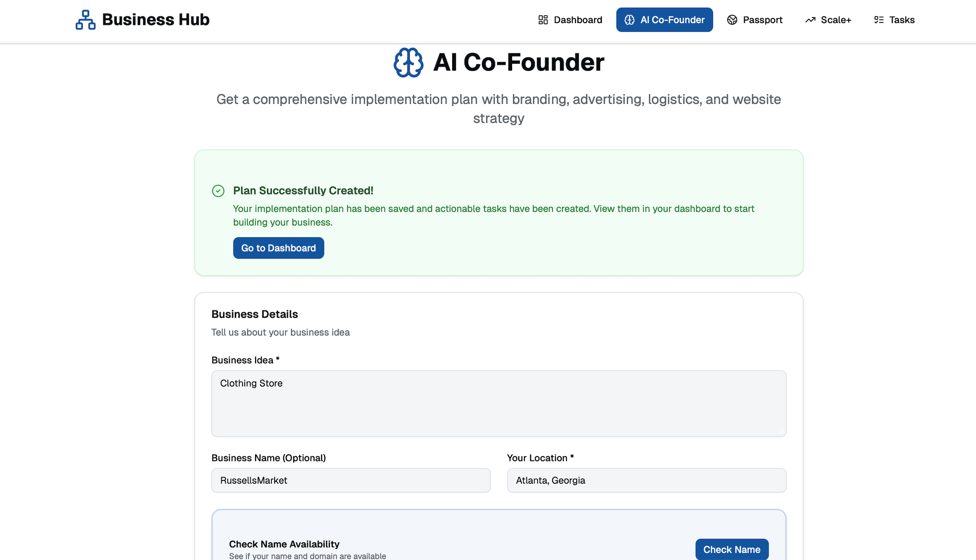Viewport: 976px width, 560px height.
Task: Click the Go to Dashboard button
Action: pyautogui.click(x=278, y=248)
